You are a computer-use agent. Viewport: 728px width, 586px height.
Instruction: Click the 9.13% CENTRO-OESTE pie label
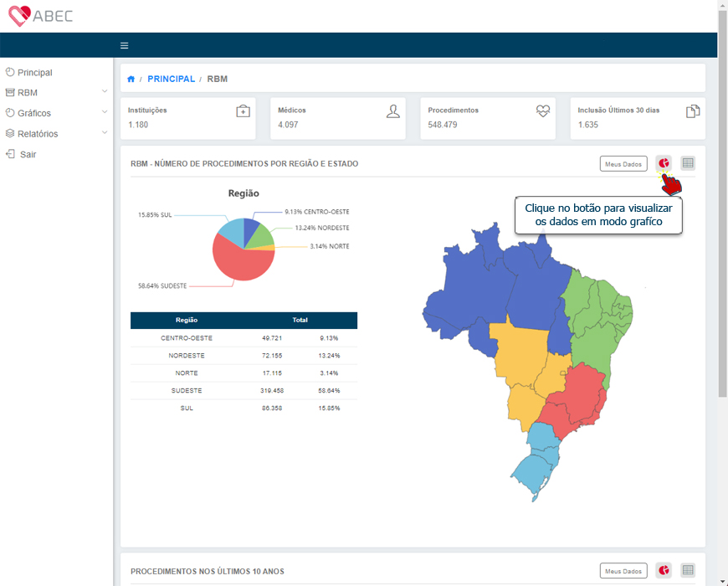pyautogui.click(x=317, y=212)
